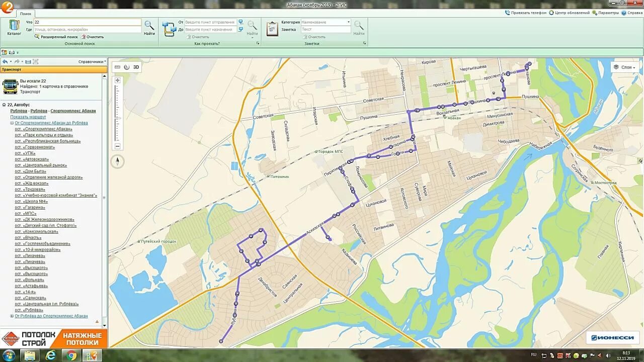Open the Каталог catalog icon

[14, 27]
